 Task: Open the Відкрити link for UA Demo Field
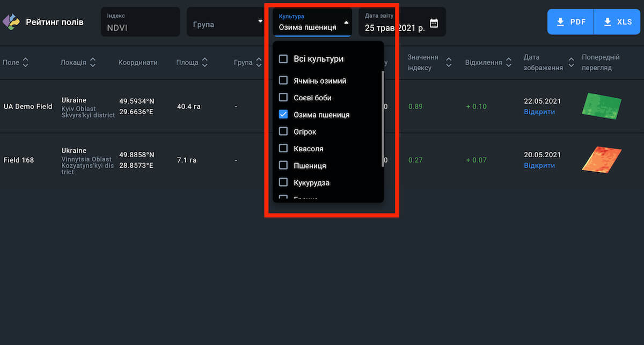539,112
